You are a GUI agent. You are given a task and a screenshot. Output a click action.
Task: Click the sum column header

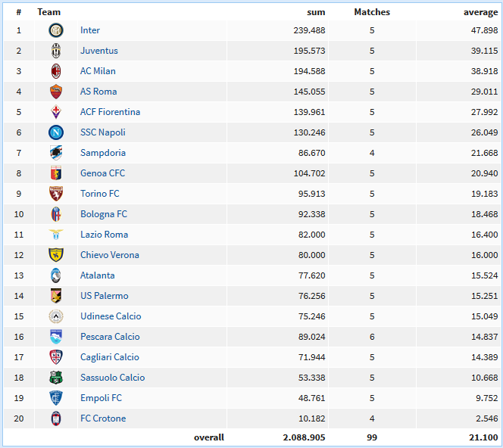coord(316,12)
